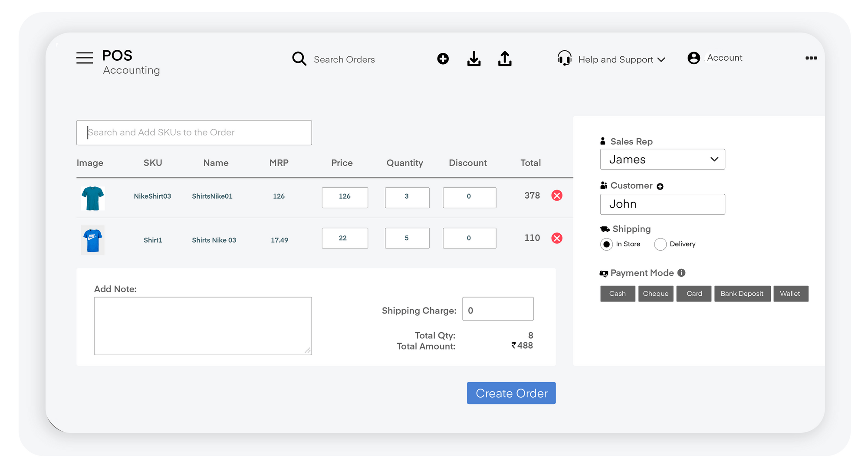Click the Payment Mode info icon

pos(681,273)
